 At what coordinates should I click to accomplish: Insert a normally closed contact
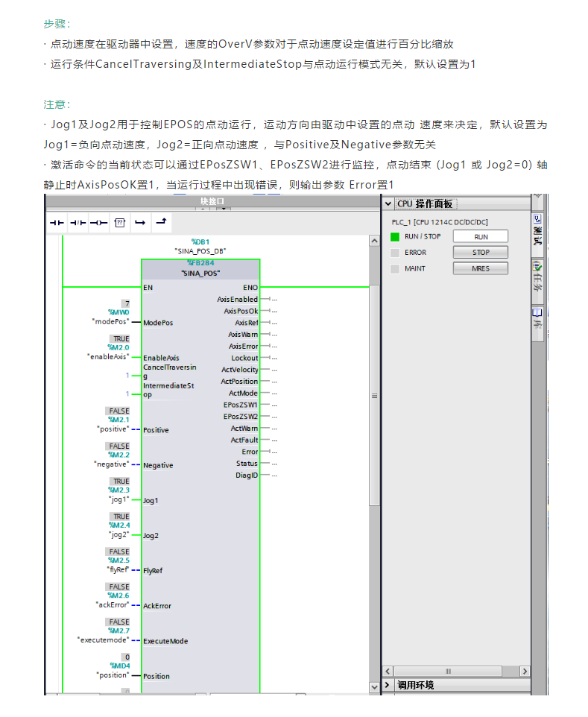78,223
